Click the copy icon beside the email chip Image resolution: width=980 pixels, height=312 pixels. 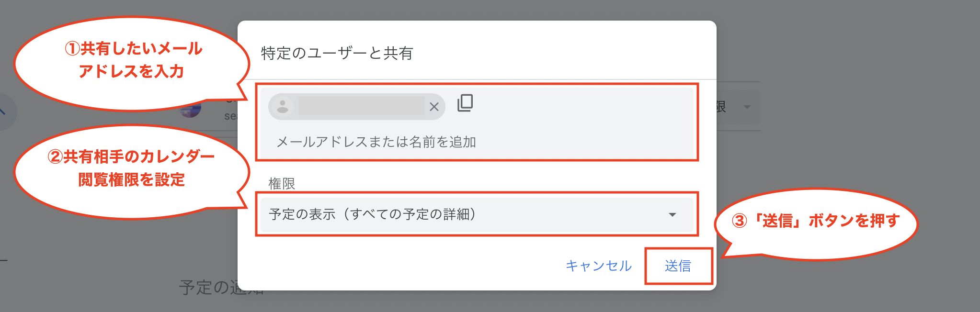pos(465,103)
